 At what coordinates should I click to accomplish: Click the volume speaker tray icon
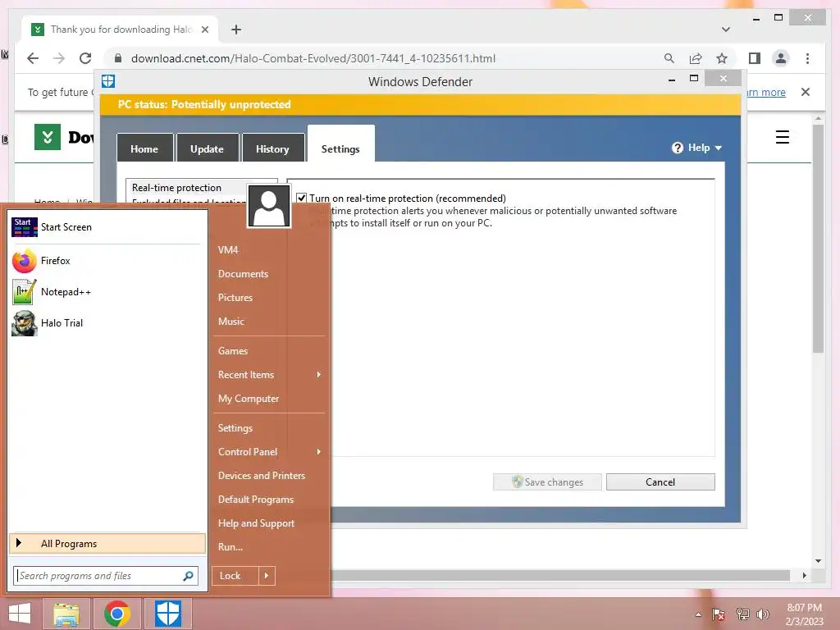point(763,614)
